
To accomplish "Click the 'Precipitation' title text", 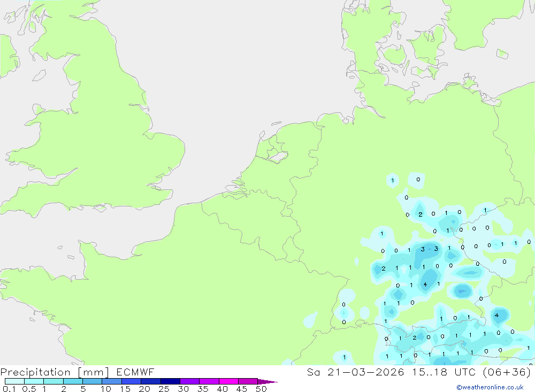I will point(35,372).
